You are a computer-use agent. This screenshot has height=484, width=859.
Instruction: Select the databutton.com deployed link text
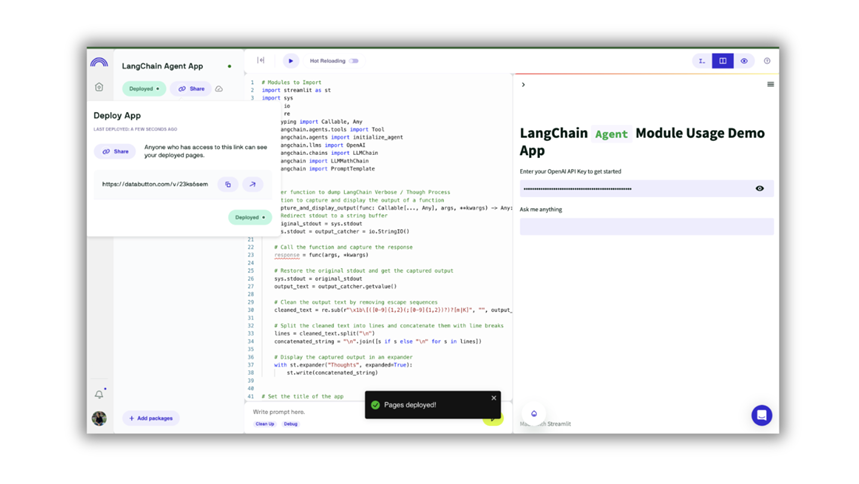tap(155, 184)
